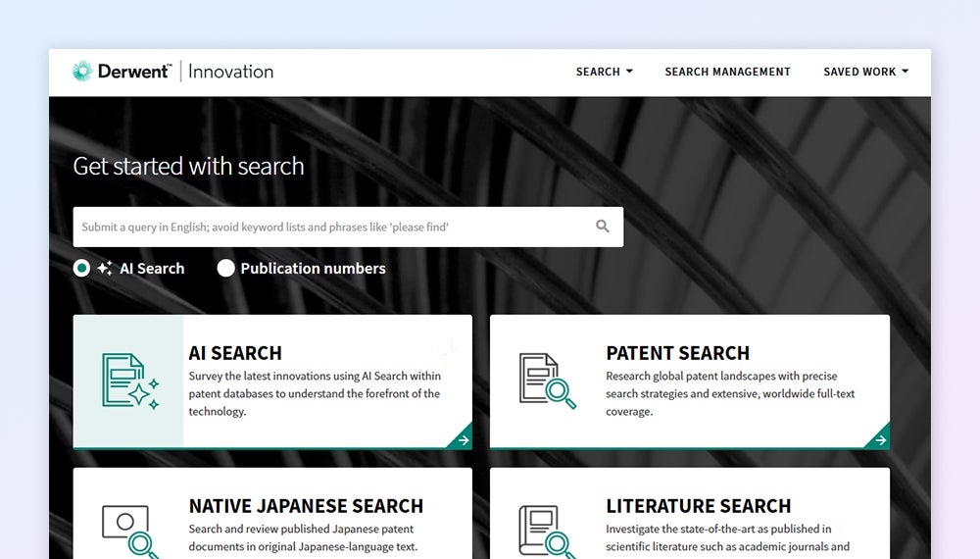Open the AI SEARCH card heading
Image resolution: width=980 pixels, height=559 pixels.
pyautogui.click(x=235, y=353)
